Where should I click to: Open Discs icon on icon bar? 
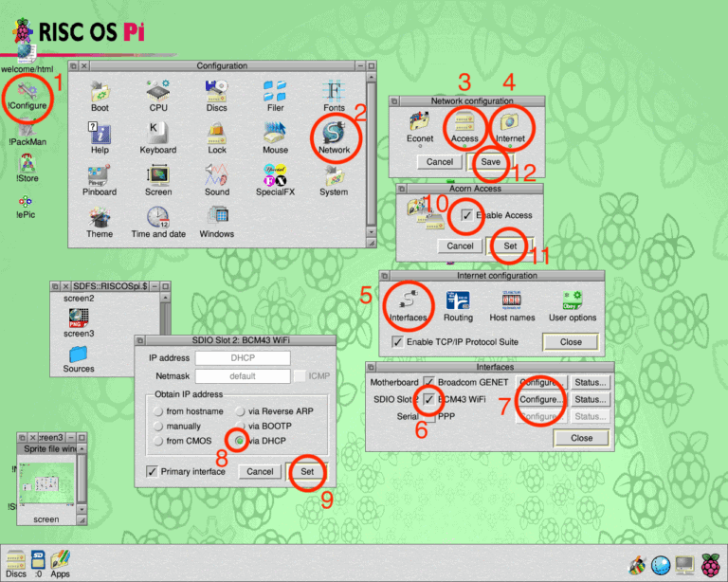pos(16,563)
